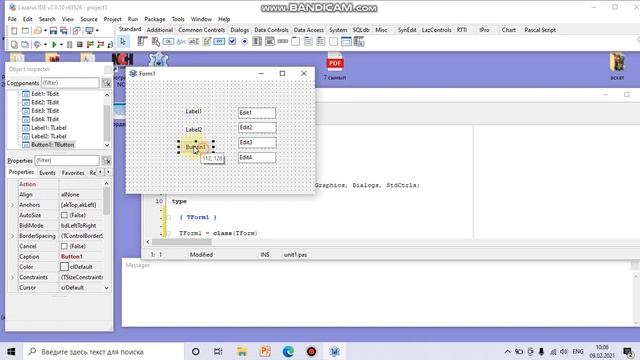Pick the TEdit component from the palette
This screenshot has width=640, height=360.
point(194,41)
